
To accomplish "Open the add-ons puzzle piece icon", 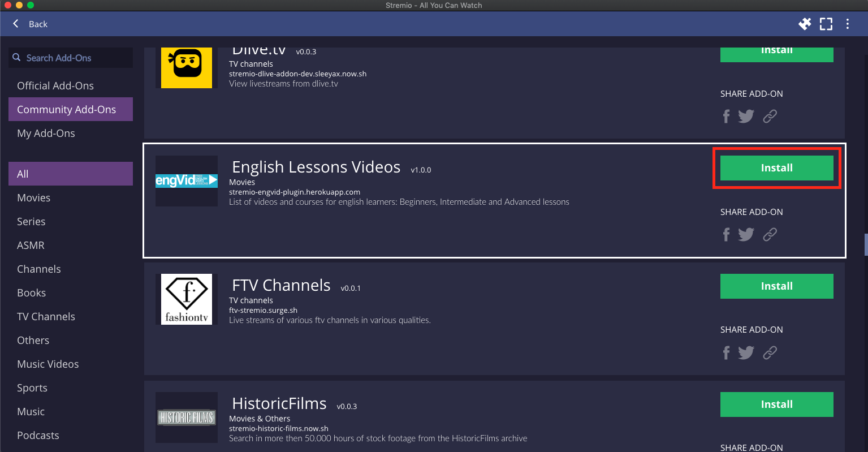I will click(x=805, y=24).
